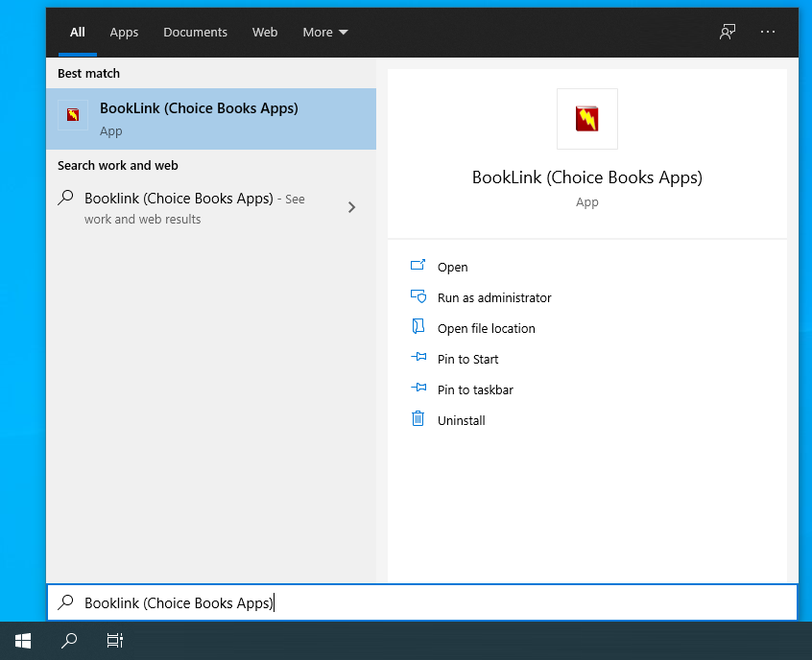The height and width of the screenshot is (660, 812).
Task: Choose Pin to Start
Action: (x=467, y=359)
